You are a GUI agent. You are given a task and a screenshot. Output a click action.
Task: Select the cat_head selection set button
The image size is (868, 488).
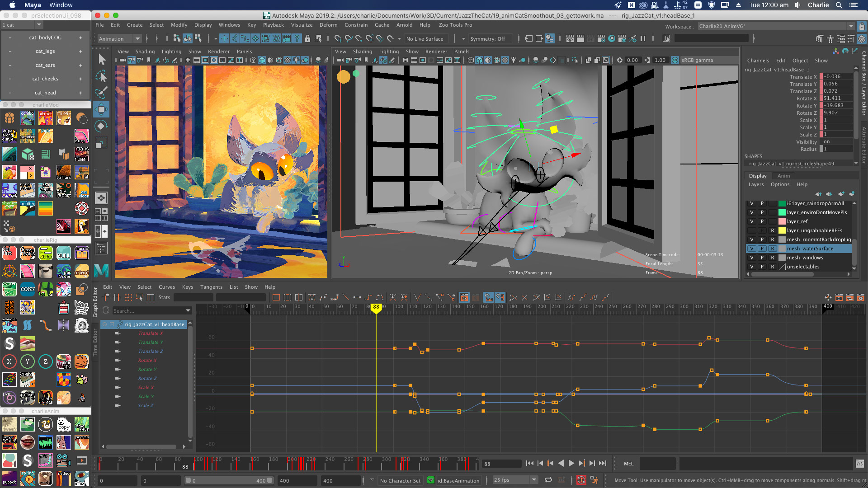[x=45, y=93]
